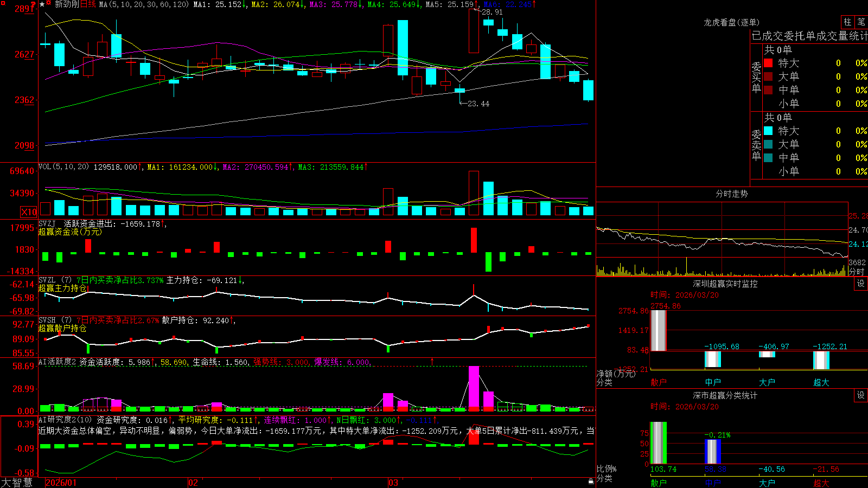Click stock name 新劲刚 in chart header
This screenshot has width=868, height=488.
[67, 4]
